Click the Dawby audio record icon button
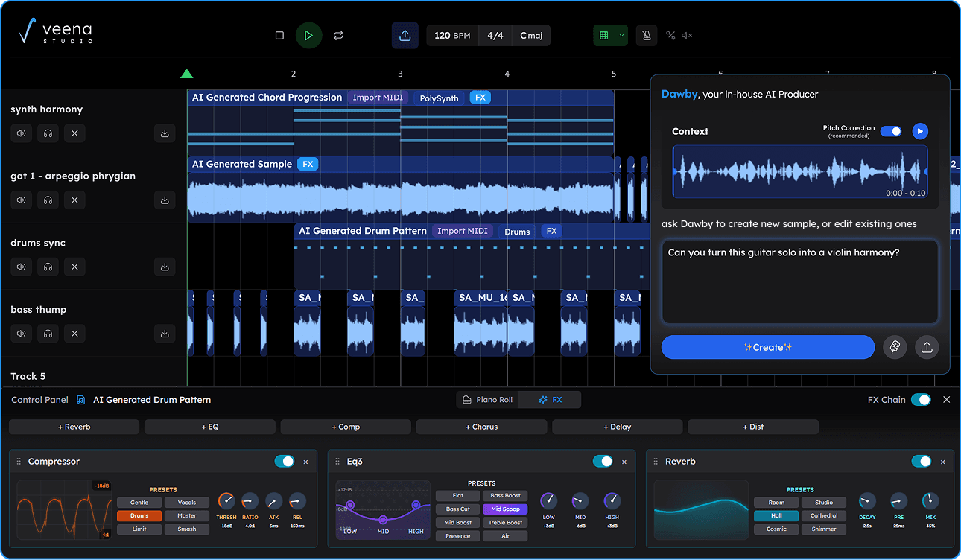 pyautogui.click(x=895, y=347)
